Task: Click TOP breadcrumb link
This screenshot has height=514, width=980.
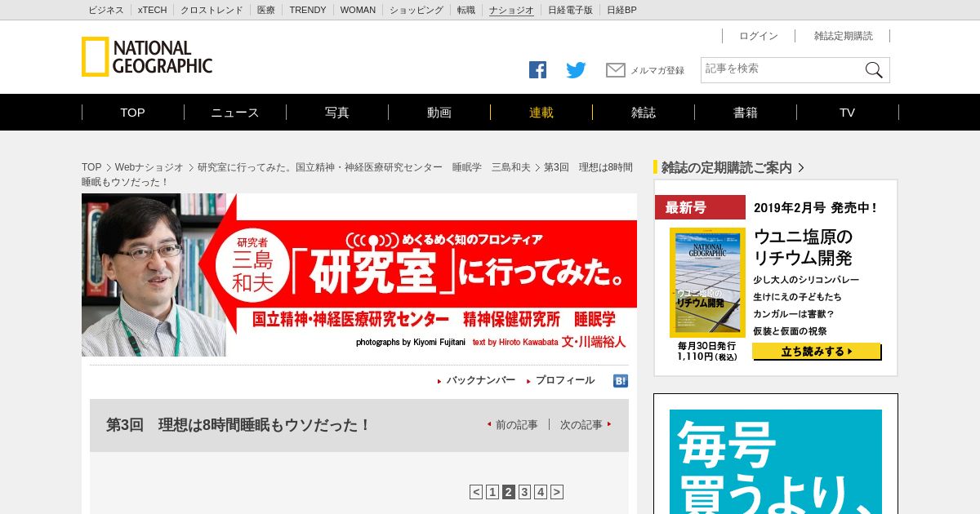Action: click(x=91, y=167)
